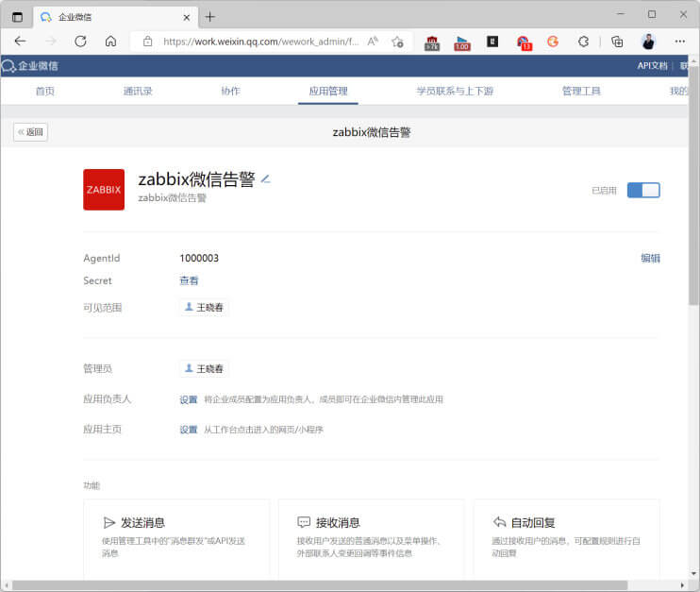Add page to favorites star icon
Screen dimensions: 700x592
(397, 42)
